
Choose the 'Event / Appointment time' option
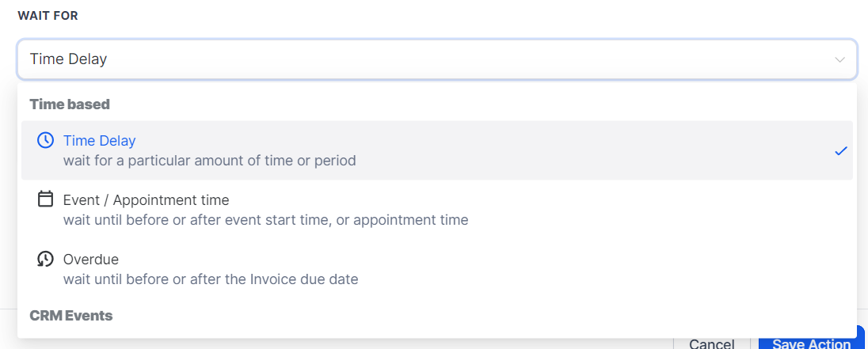[x=146, y=200]
